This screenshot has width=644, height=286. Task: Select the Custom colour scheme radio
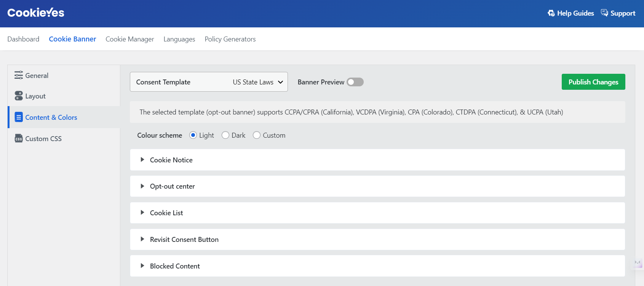pos(257,135)
